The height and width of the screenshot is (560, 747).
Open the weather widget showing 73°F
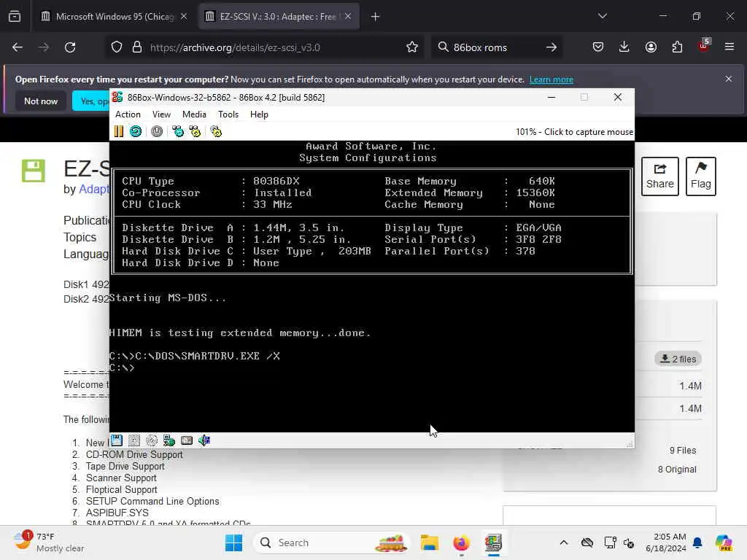[49, 542]
